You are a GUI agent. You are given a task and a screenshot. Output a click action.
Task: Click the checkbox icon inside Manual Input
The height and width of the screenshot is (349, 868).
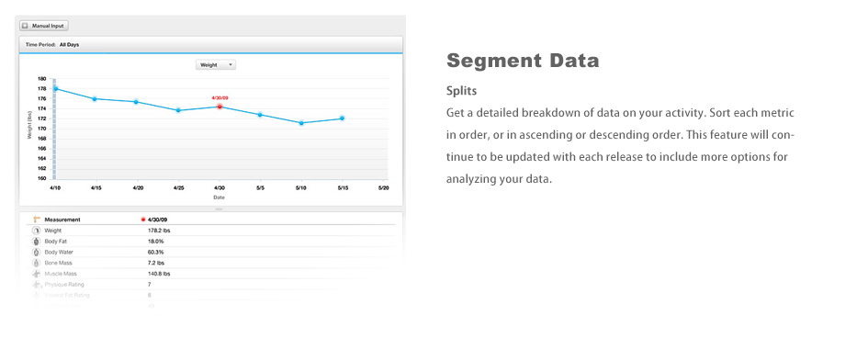[x=25, y=26]
